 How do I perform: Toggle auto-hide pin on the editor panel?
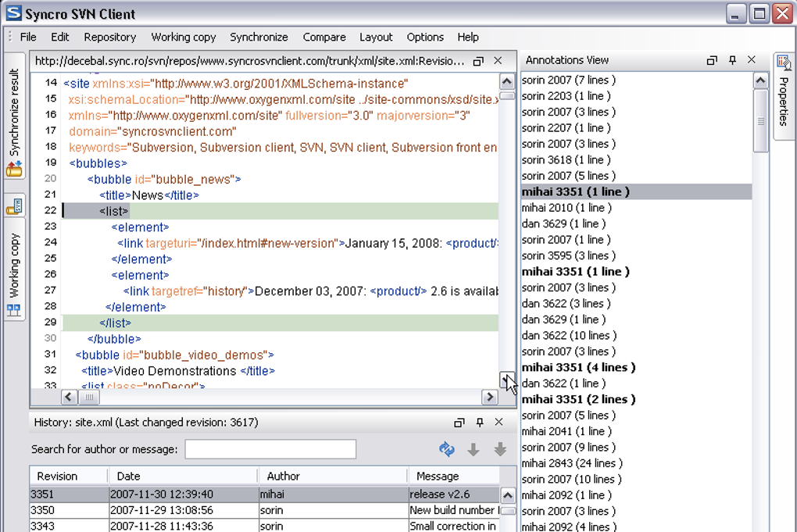[x=478, y=61]
